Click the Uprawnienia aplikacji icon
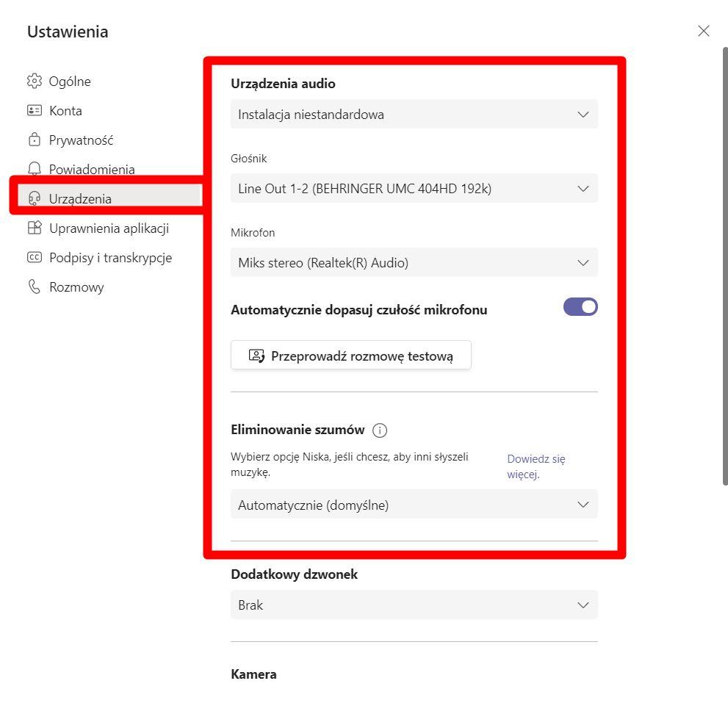This screenshot has width=728, height=725. pos(35,228)
